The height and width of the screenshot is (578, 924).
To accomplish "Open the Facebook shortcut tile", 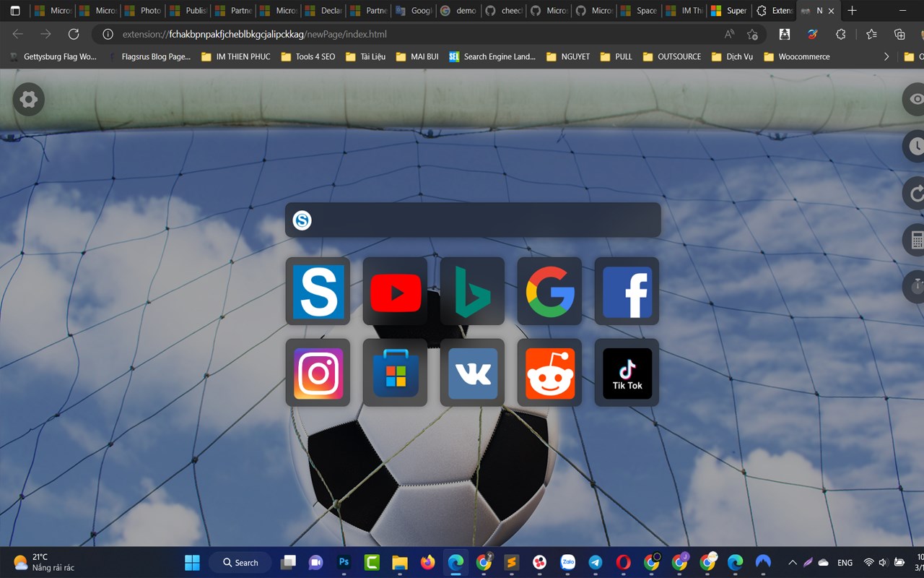I will pos(627,291).
